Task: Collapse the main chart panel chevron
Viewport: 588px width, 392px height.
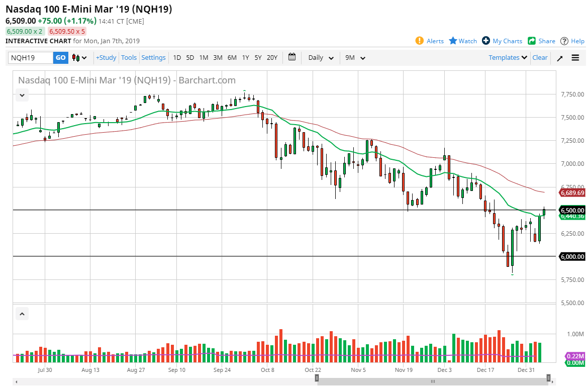Action: (x=22, y=95)
